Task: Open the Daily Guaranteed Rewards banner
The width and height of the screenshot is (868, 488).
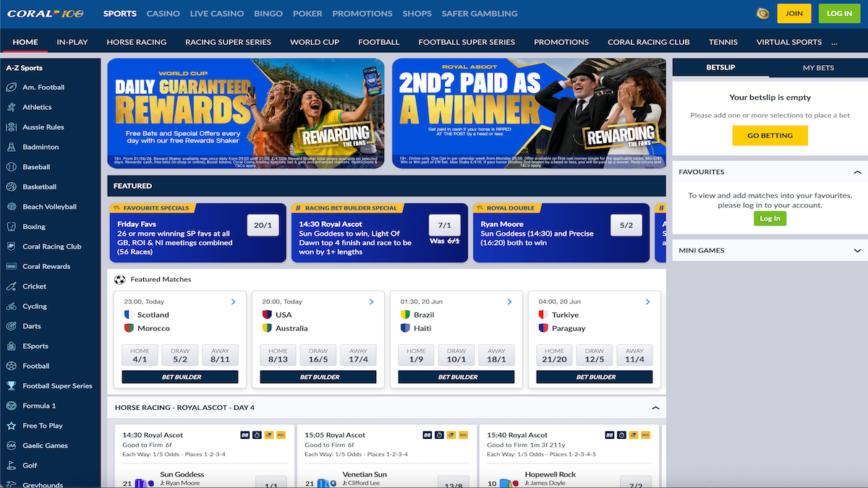Action: [x=246, y=112]
